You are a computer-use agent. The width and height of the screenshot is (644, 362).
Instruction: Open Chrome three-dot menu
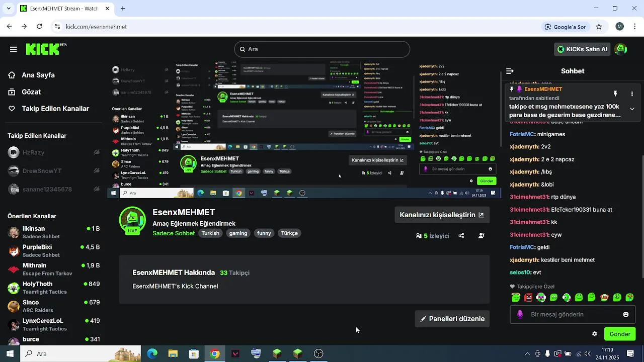coord(635,27)
